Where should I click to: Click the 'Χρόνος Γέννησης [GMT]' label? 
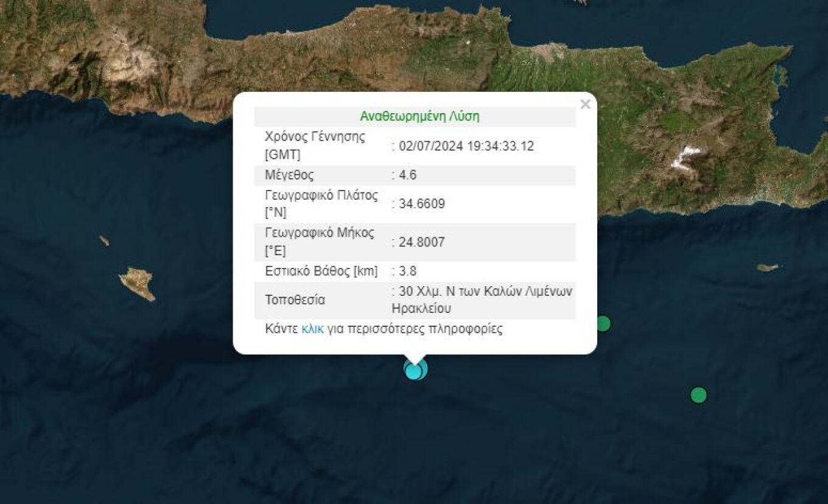point(315,145)
